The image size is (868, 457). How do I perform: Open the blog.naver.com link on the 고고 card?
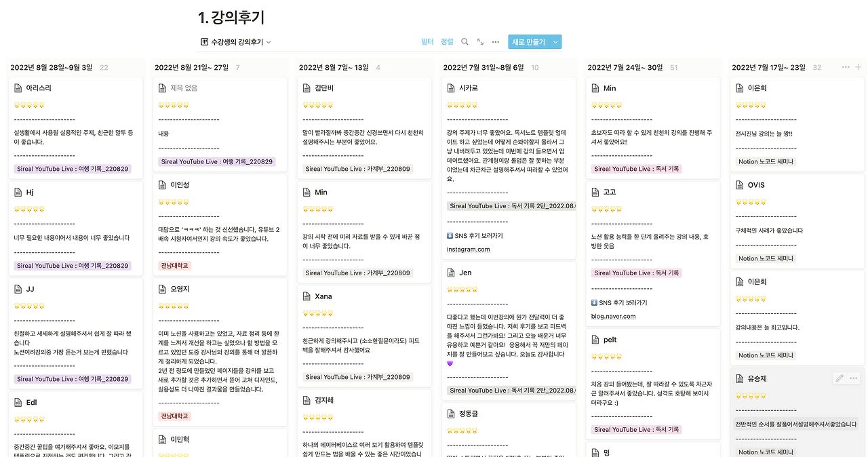(x=614, y=316)
